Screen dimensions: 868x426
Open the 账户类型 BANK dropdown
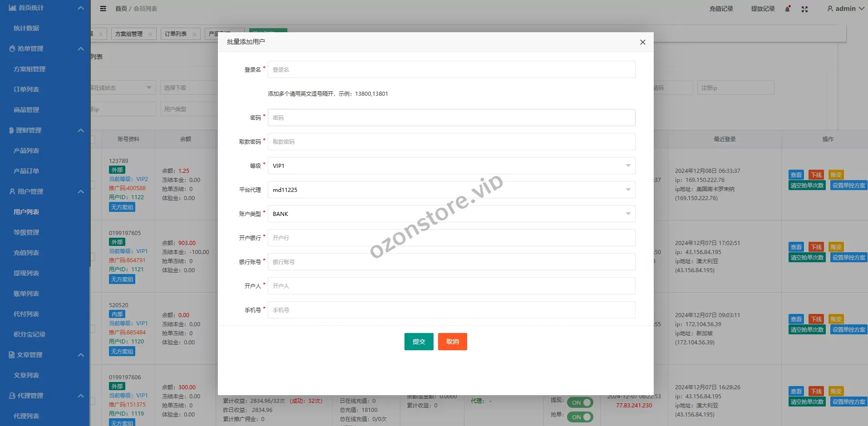coord(451,214)
